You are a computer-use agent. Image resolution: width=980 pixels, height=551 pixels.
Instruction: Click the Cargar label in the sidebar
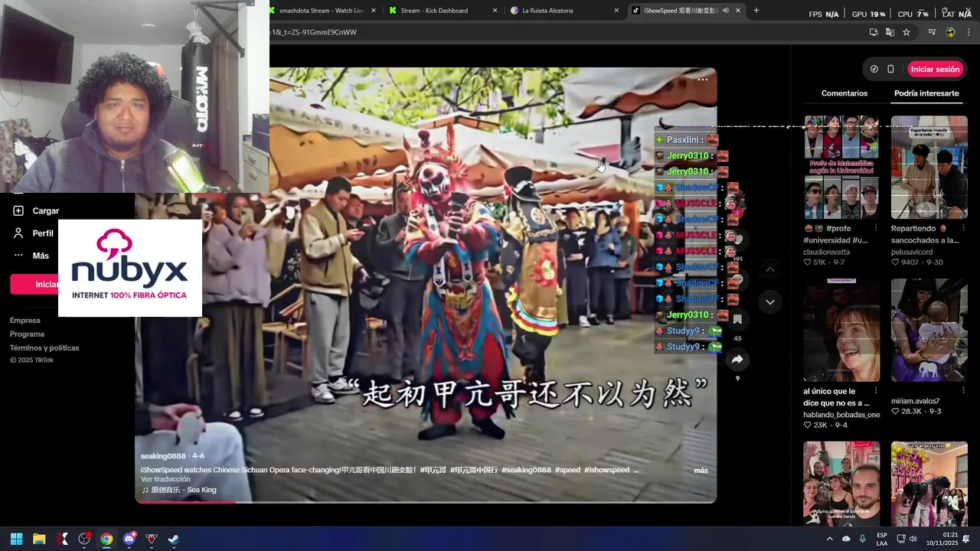pos(46,210)
